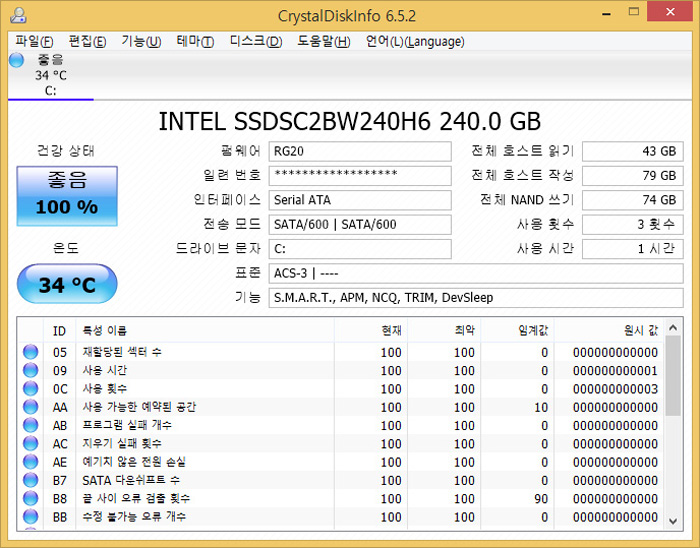Click status orb for attribute 09 row
This screenshot has height=548, width=700.
30,370
